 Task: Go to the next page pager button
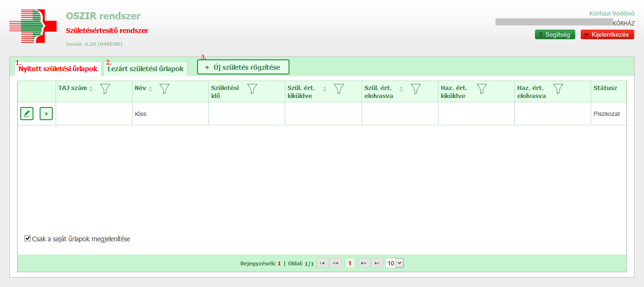(363, 263)
